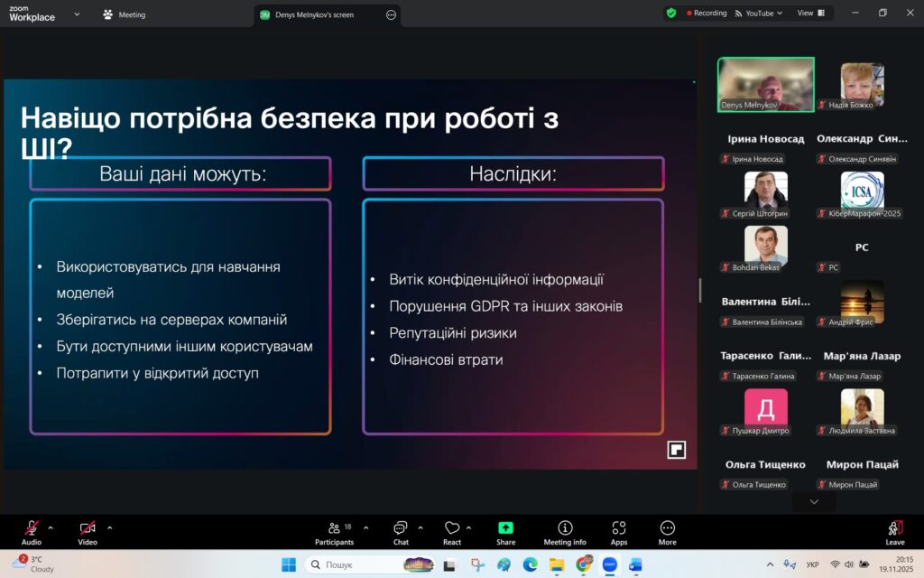Turn on the camera with Video button
Screen dimensions: 924x578
point(87,531)
